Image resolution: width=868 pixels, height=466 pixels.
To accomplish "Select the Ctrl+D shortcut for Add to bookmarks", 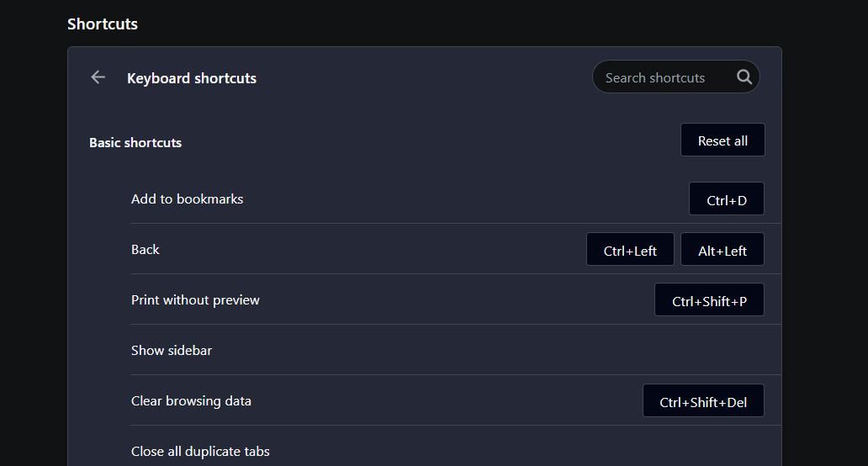I will pos(727,199).
